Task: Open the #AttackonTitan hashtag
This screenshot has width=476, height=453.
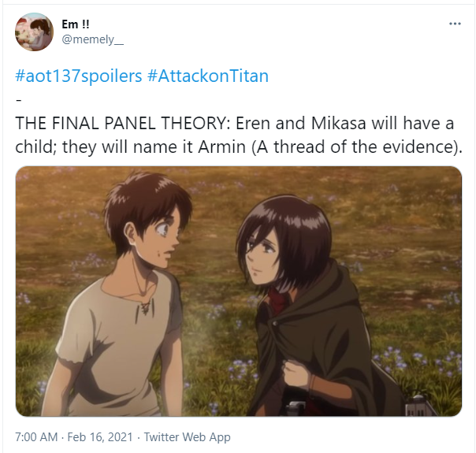Action: [x=208, y=76]
